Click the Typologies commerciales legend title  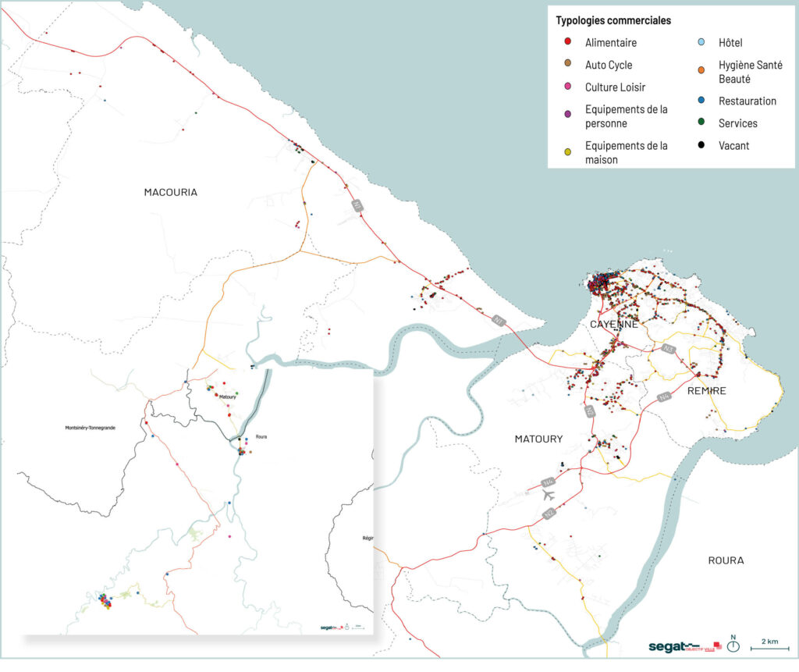[x=613, y=20]
